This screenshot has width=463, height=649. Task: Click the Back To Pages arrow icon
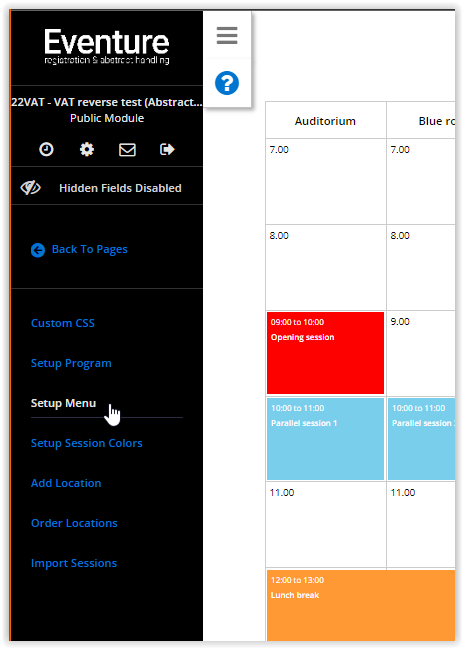pyautogui.click(x=38, y=250)
